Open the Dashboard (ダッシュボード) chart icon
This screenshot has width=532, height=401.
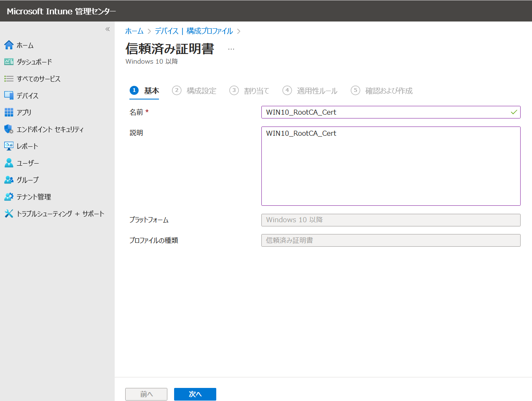(9, 62)
